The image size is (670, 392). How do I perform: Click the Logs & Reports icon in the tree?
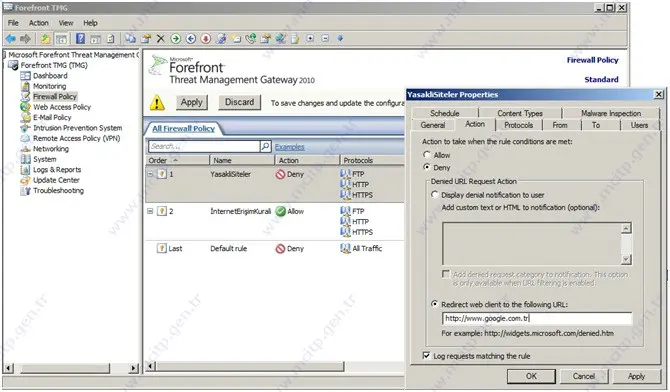(x=26, y=170)
